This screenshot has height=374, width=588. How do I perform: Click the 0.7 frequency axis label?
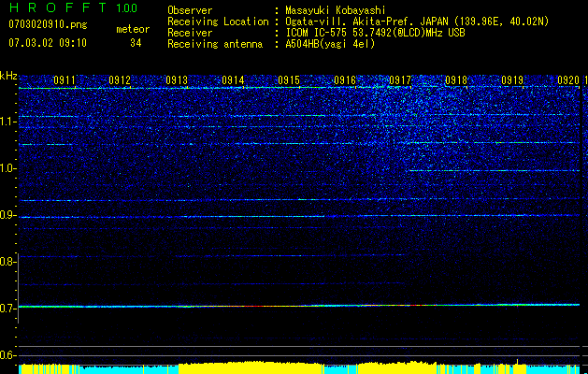(7, 309)
